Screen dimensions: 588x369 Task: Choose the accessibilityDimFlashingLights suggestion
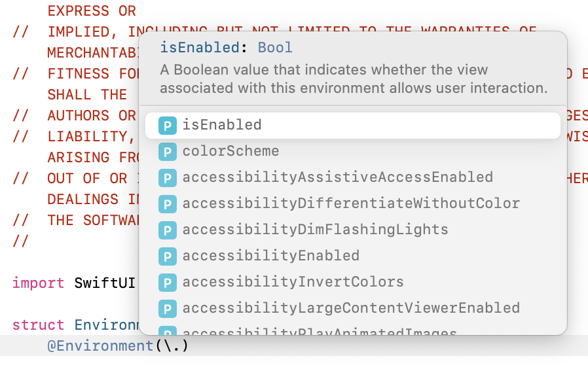pos(352,230)
